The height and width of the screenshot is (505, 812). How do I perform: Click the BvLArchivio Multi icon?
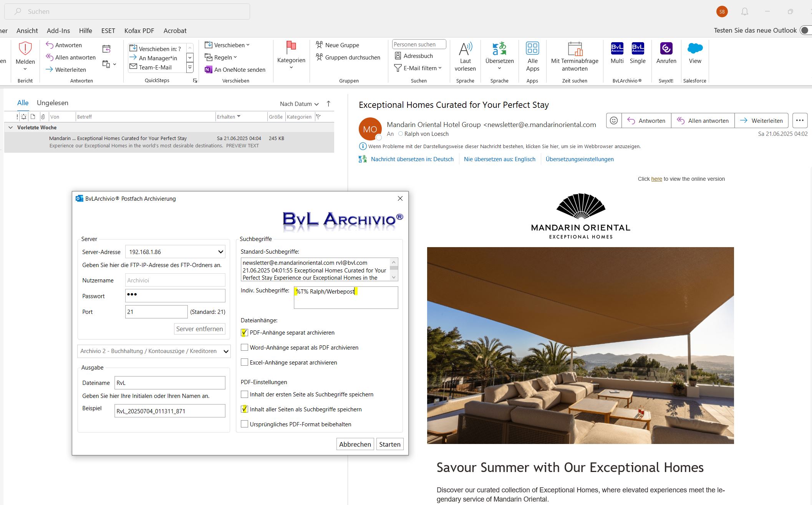point(617,49)
